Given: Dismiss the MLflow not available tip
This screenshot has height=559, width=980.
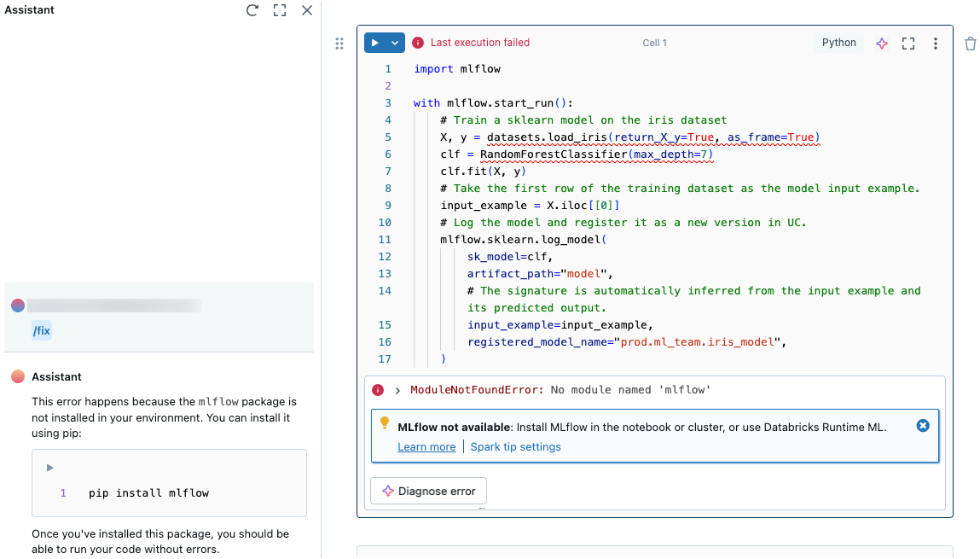Looking at the screenshot, I should [x=922, y=425].
